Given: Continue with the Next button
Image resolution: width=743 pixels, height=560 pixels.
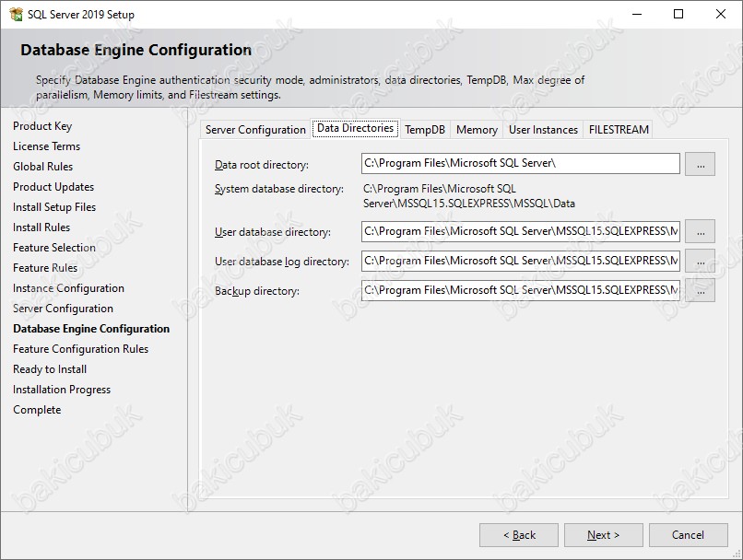Looking at the screenshot, I should 604,535.
